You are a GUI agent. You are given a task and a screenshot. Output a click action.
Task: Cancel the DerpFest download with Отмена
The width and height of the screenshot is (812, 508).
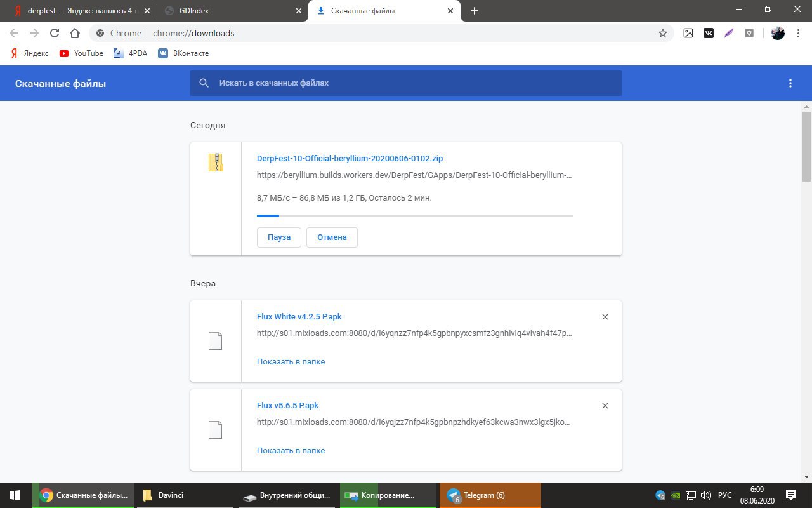(x=332, y=237)
